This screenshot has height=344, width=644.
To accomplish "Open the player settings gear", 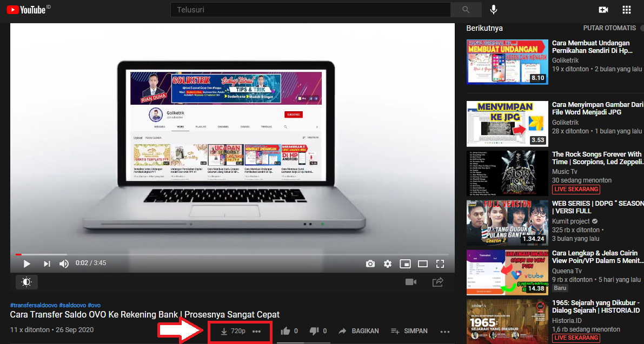I will 388,264.
